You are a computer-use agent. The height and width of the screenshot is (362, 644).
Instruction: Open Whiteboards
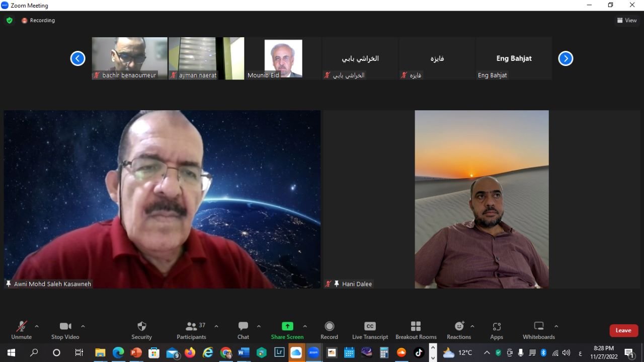(x=539, y=330)
